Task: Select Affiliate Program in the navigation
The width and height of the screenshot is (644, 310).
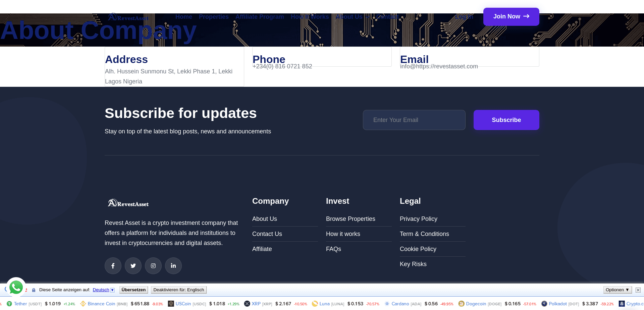Action: pos(259,16)
